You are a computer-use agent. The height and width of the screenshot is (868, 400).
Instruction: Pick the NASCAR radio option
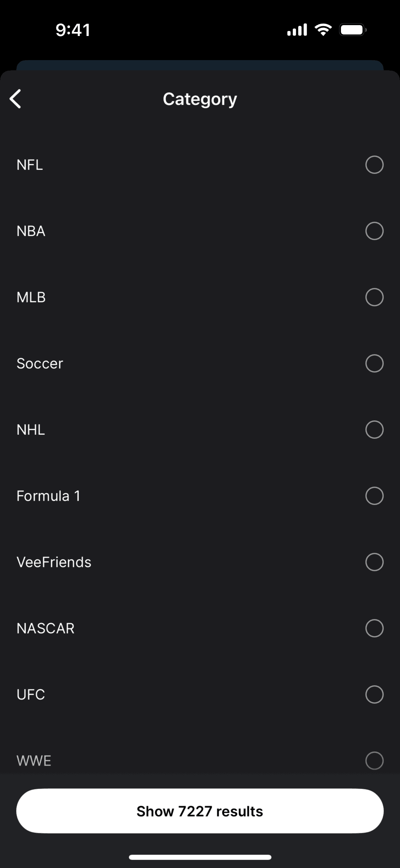pyautogui.click(x=374, y=628)
